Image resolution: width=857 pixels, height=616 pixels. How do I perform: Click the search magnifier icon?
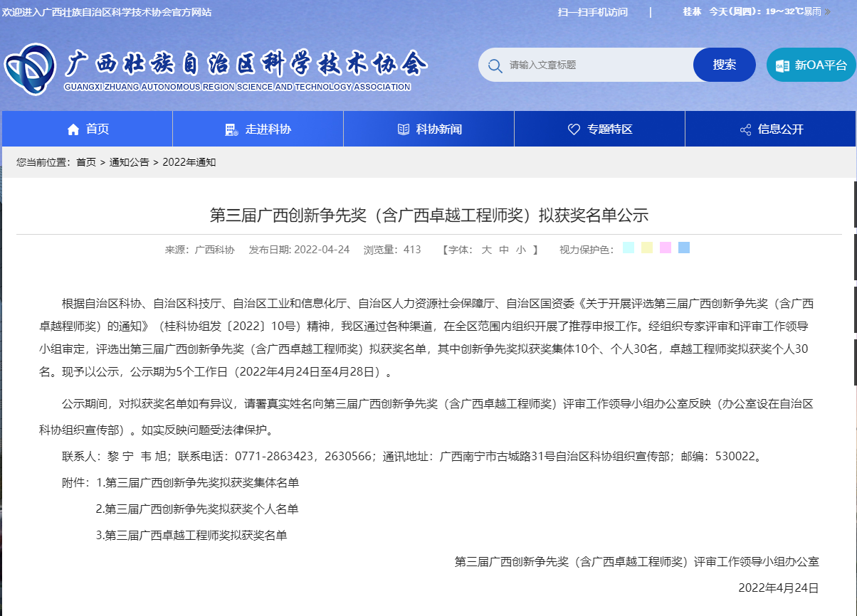click(x=495, y=66)
